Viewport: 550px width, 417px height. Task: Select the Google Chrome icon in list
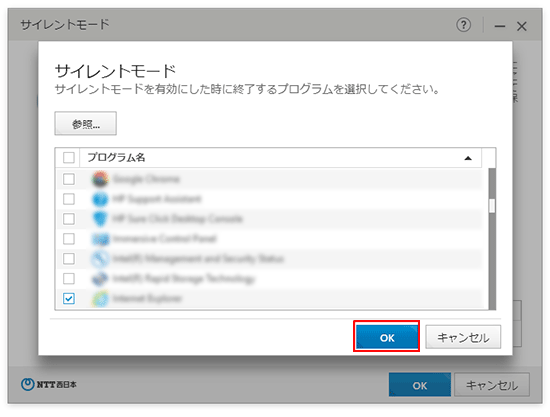(100, 179)
